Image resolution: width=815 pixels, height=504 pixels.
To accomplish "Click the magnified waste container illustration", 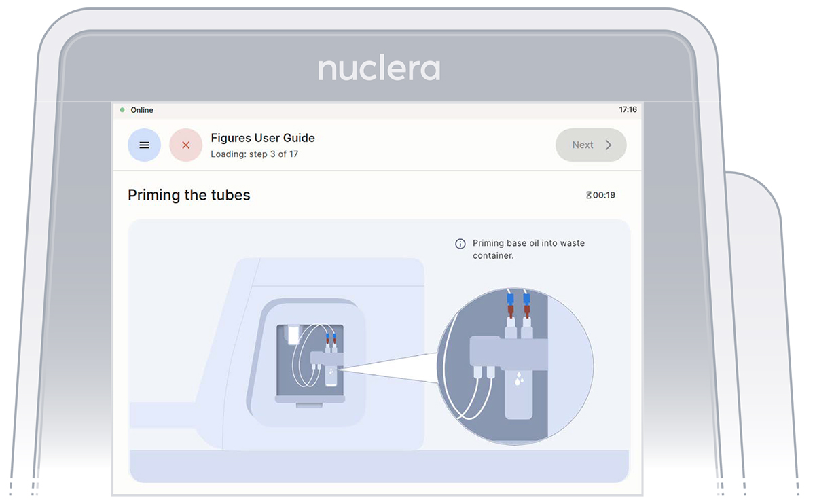I will [515, 367].
